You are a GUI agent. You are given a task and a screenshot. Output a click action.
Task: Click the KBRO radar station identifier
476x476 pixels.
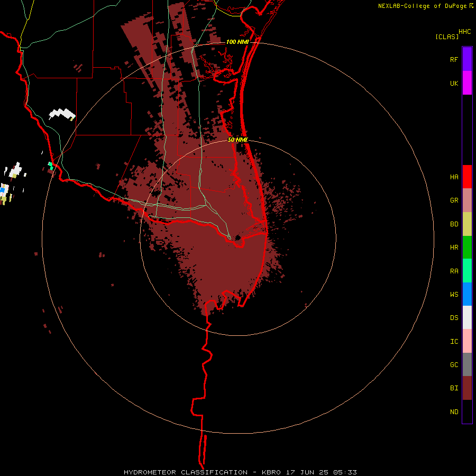pyautogui.click(x=271, y=472)
